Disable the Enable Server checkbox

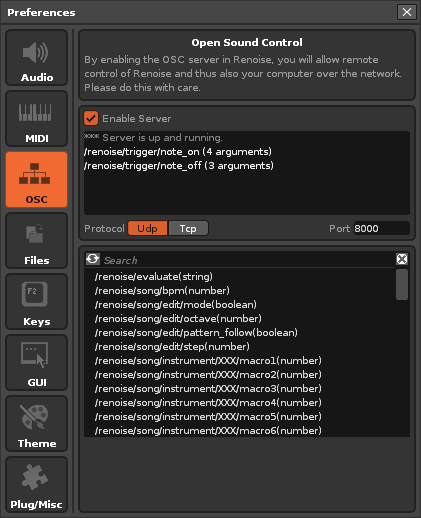coord(91,118)
